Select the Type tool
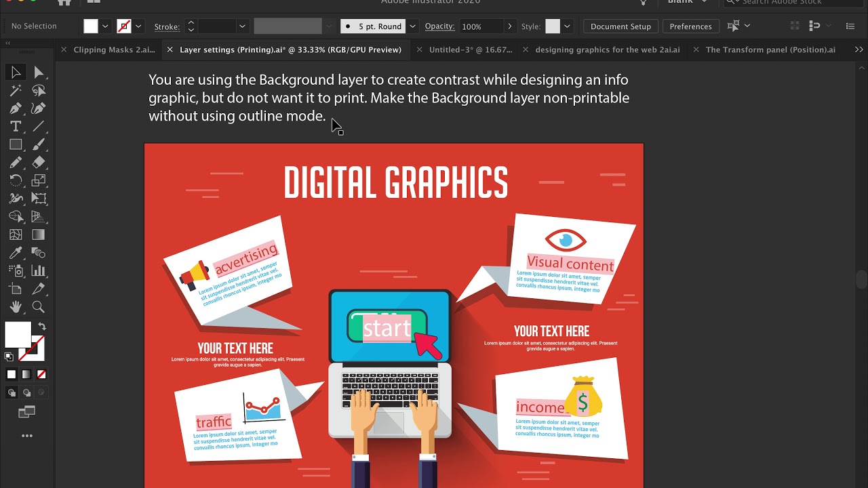868x488 pixels. click(16, 127)
